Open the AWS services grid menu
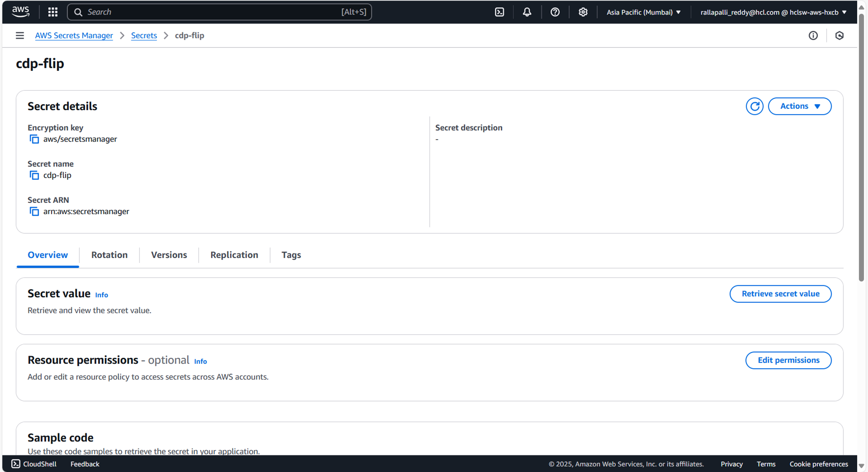The width and height of the screenshot is (868, 472). coord(53,12)
